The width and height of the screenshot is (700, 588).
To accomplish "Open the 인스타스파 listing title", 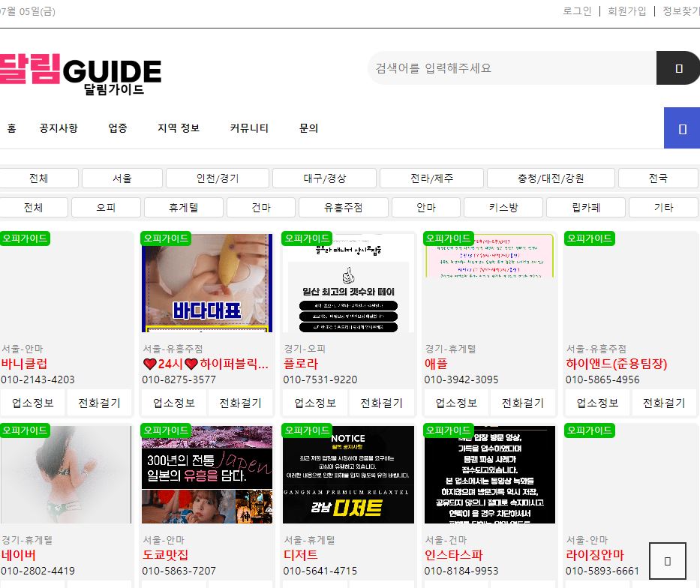I will (x=454, y=555).
